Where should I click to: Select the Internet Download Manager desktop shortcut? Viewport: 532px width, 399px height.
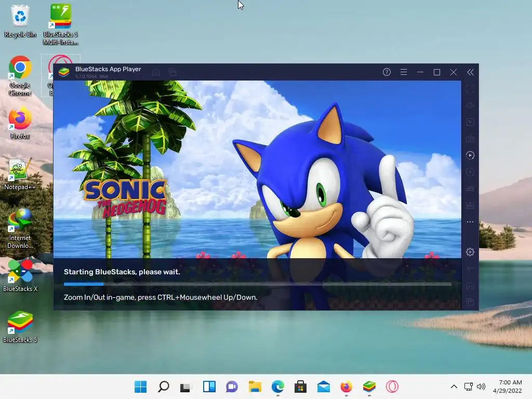(20, 229)
